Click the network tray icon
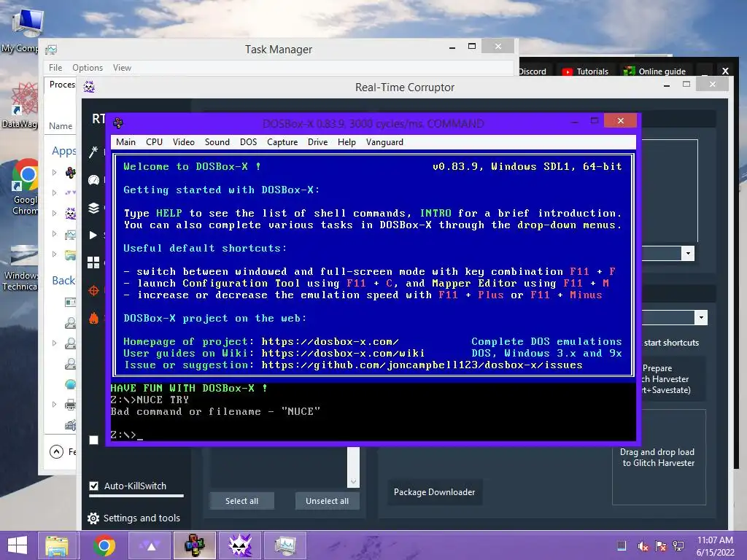The height and width of the screenshot is (560, 747). pos(678,546)
